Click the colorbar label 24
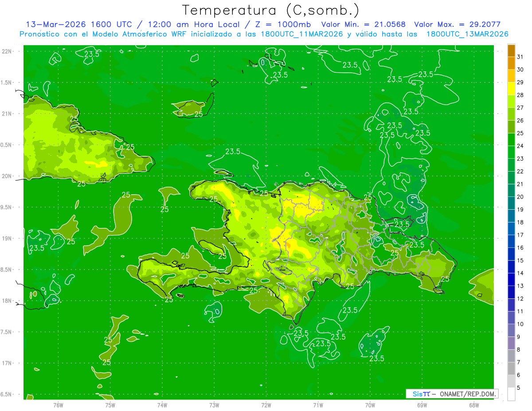 click(x=520, y=146)
